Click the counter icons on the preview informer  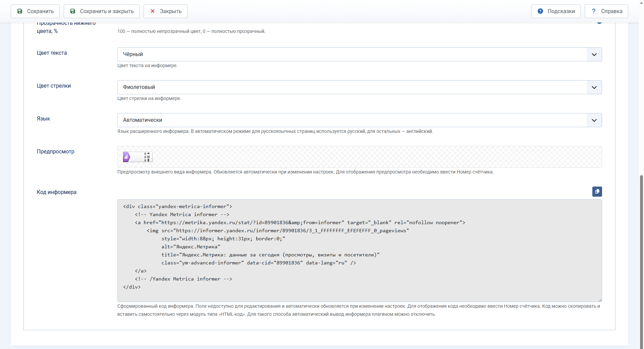[x=147, y=157]
